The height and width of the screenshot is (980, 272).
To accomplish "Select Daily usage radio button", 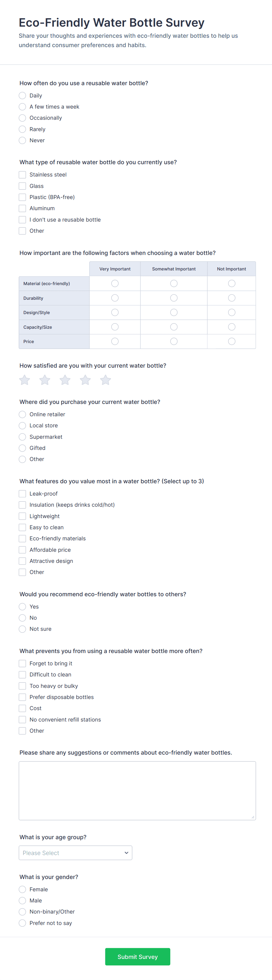I will click(23, 95).
